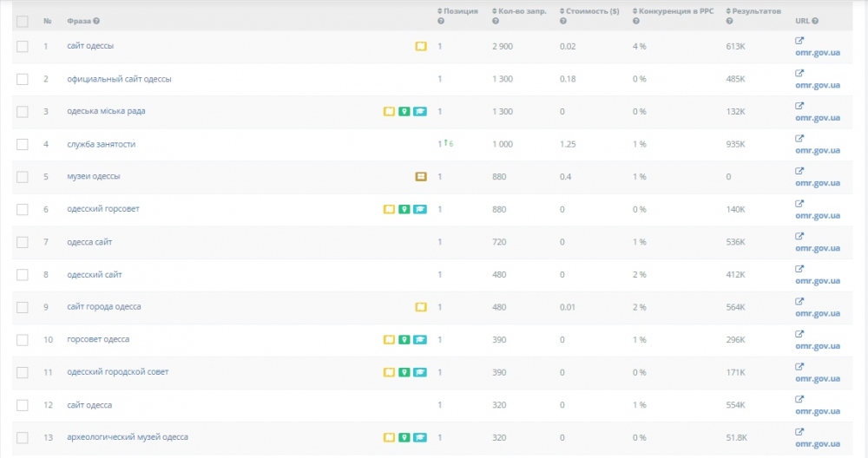
Task: Click yellow map icon for 'сайт города одесса'
Action: pos(421,306)
